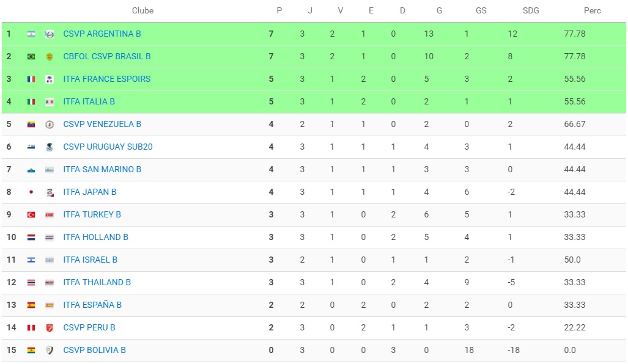
Task: Open ITFA SAN MARINO B link
Action: [102, 169]
